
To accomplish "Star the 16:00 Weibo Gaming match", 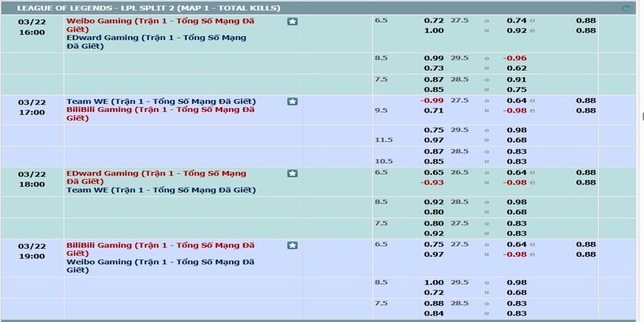I will pyautogui.click(x=292, y=21).
